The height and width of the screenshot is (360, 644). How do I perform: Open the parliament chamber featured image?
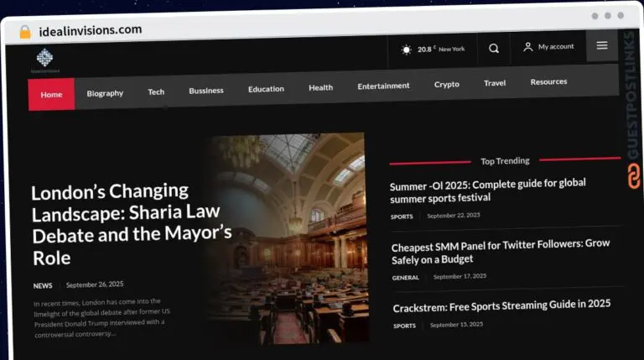click(288, 238)
